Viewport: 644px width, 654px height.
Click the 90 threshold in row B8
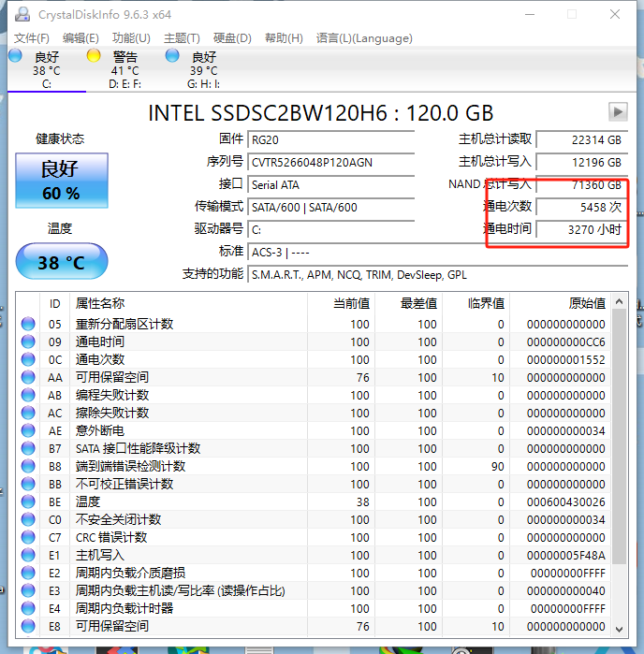pyautogui.click(x=497, y=466)
